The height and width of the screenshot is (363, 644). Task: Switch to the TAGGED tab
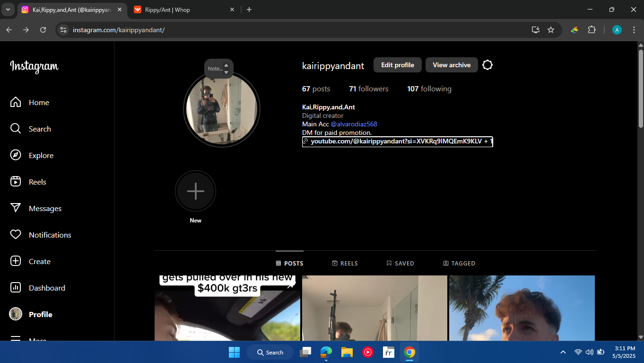point(459,263)
